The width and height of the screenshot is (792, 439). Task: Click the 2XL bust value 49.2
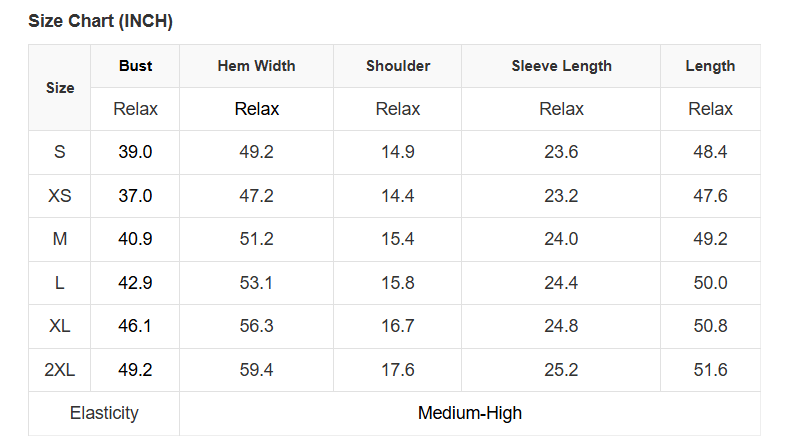(x=136, y=370)
